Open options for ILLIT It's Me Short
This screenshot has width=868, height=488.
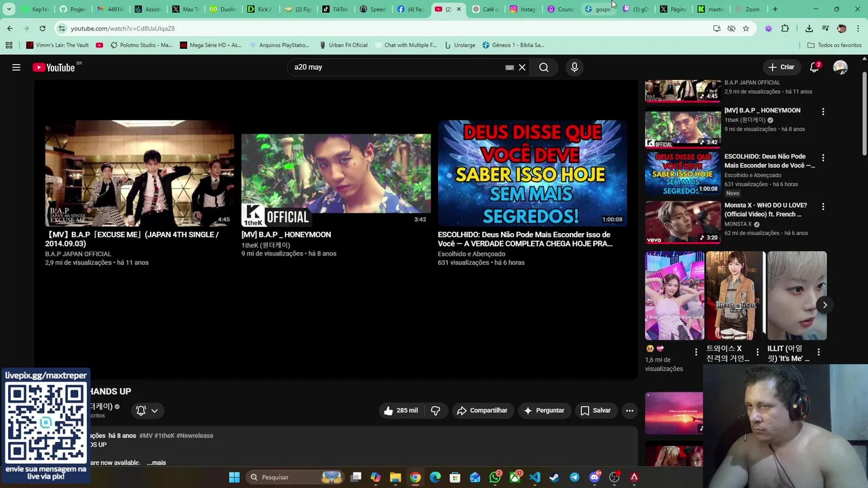pyautogui.click(x=818, y=352)
